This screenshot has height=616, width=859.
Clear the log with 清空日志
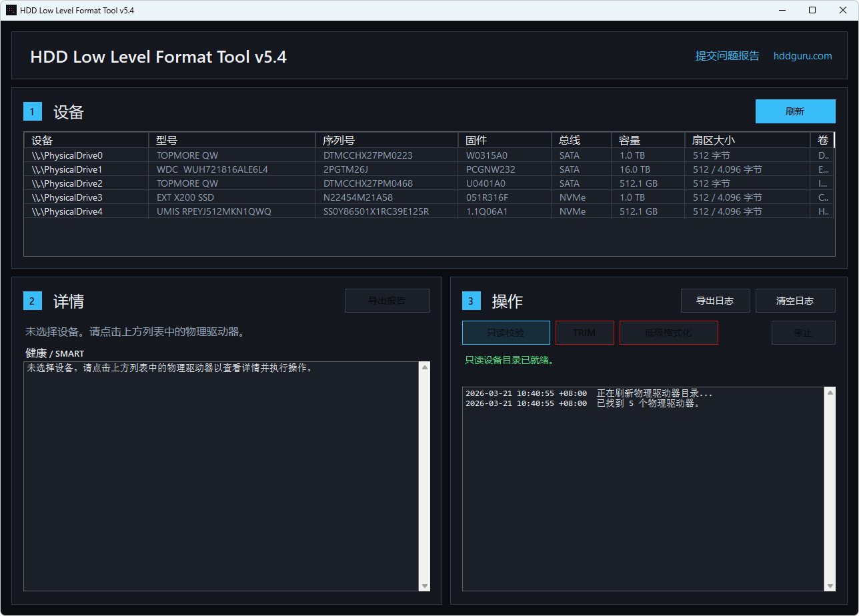[x=795, y=301]
